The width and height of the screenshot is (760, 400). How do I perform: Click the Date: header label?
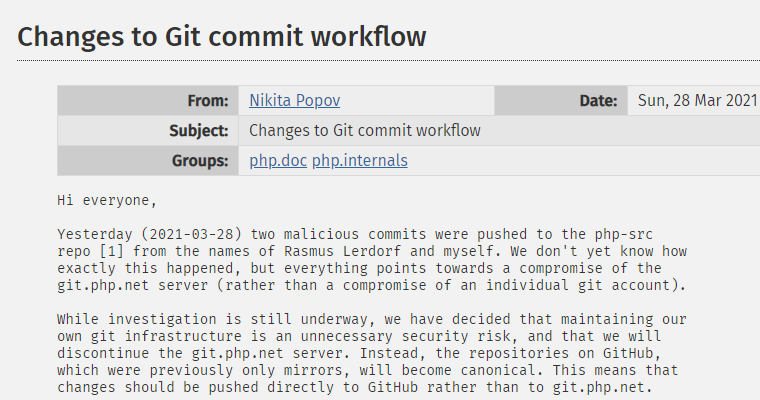pyautogui.click(x=598, y=101)
